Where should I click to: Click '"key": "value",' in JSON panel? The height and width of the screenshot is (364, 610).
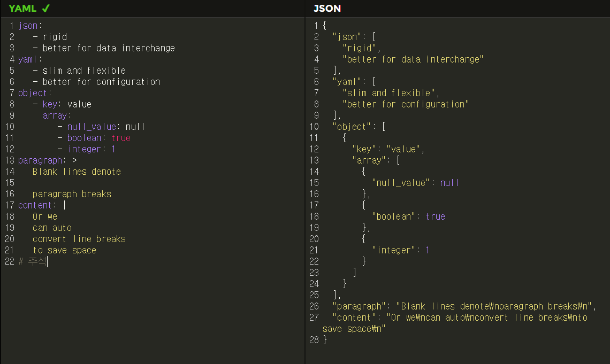click(388, 150)
